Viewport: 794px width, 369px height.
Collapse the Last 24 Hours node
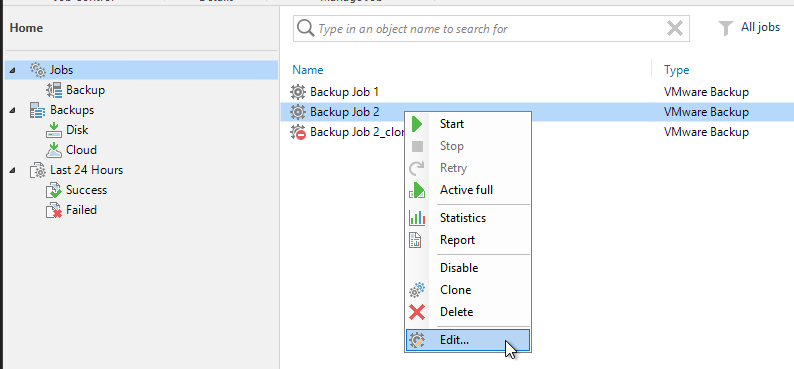coord(12,171)
